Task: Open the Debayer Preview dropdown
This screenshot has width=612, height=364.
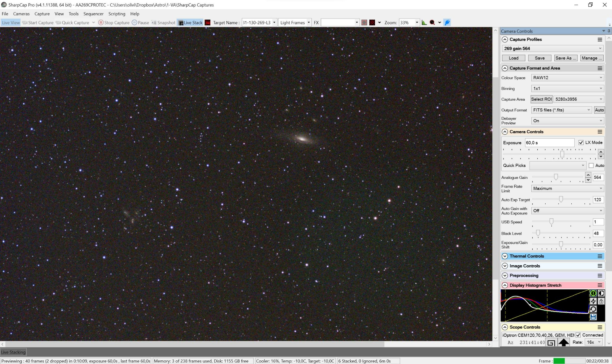Action: (567, 121)
